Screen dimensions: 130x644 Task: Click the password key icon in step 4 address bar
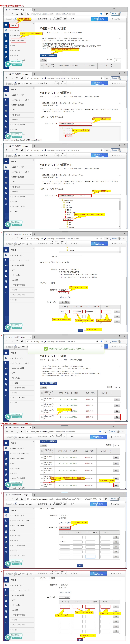[x=97, y=238]
